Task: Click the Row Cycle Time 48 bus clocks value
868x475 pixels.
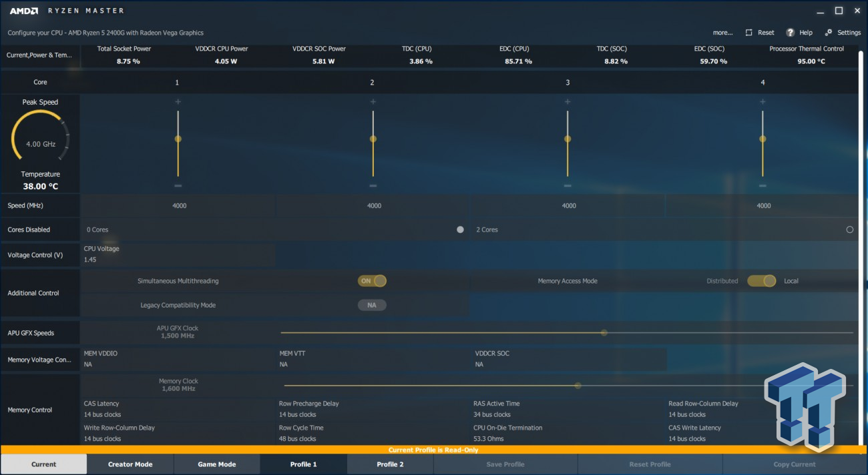Action: coord(298,439)
